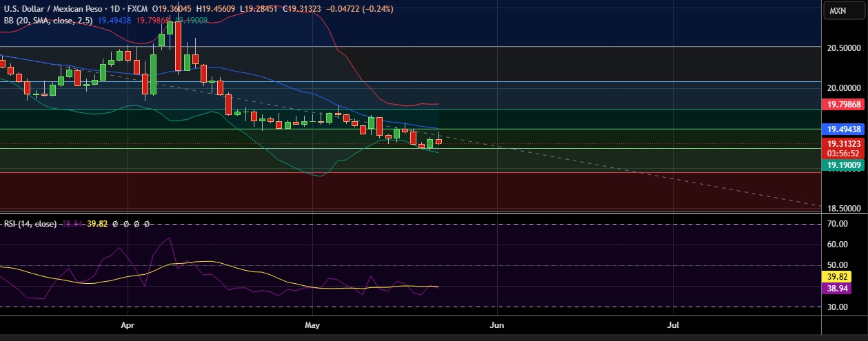
Task: Click the red 19.79868 upper band price label
Action: (845, 105)
